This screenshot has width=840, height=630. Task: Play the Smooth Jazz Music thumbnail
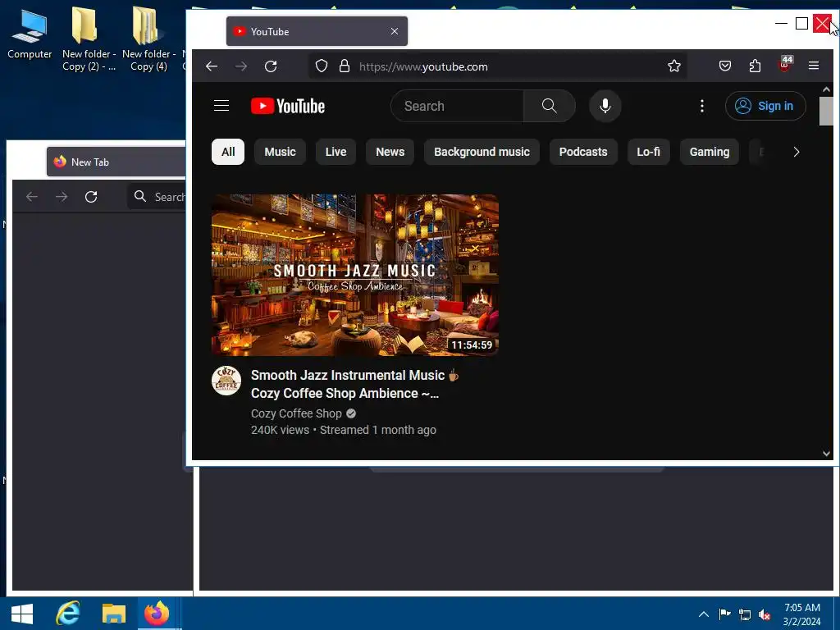[354, 275]
